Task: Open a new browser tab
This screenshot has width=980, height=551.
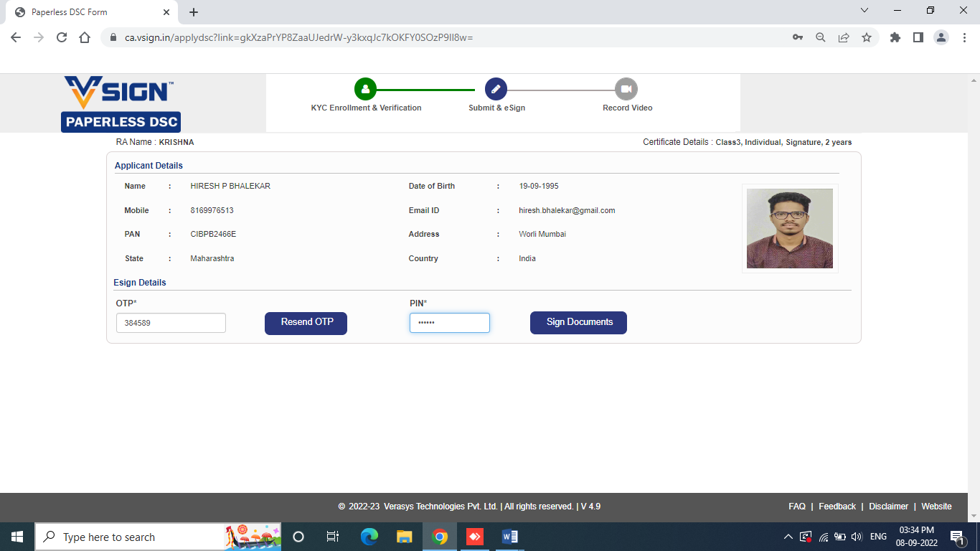Action: (x=194, y=12)
